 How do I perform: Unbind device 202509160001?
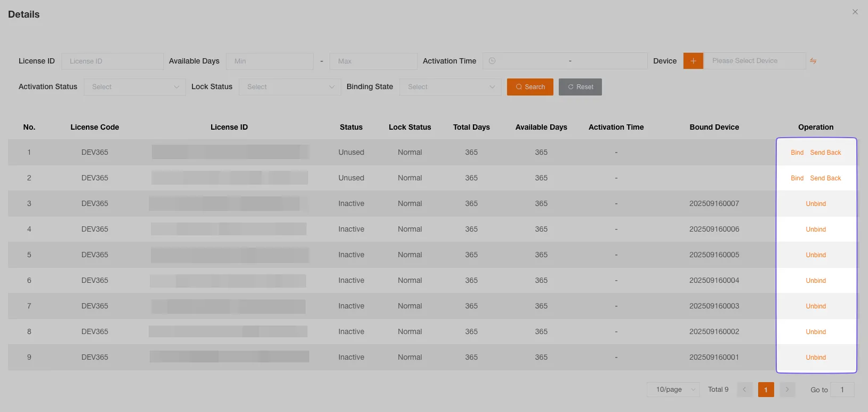point(815,358)
